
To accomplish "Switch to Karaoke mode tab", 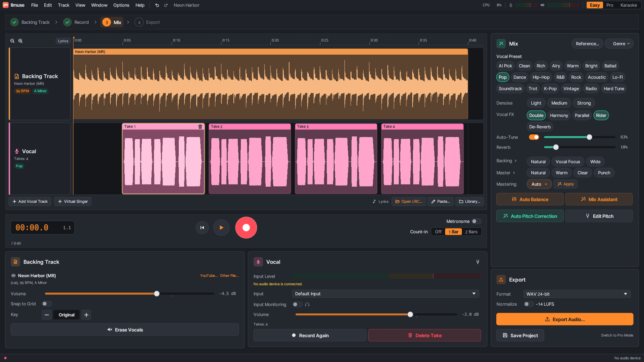I will 628,5.
